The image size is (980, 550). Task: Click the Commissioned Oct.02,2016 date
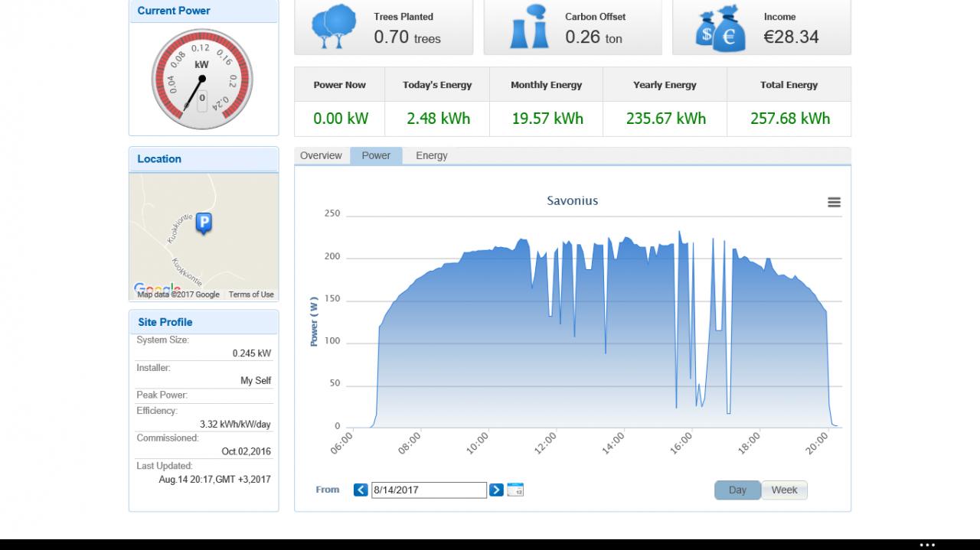[x=247, y=451]
